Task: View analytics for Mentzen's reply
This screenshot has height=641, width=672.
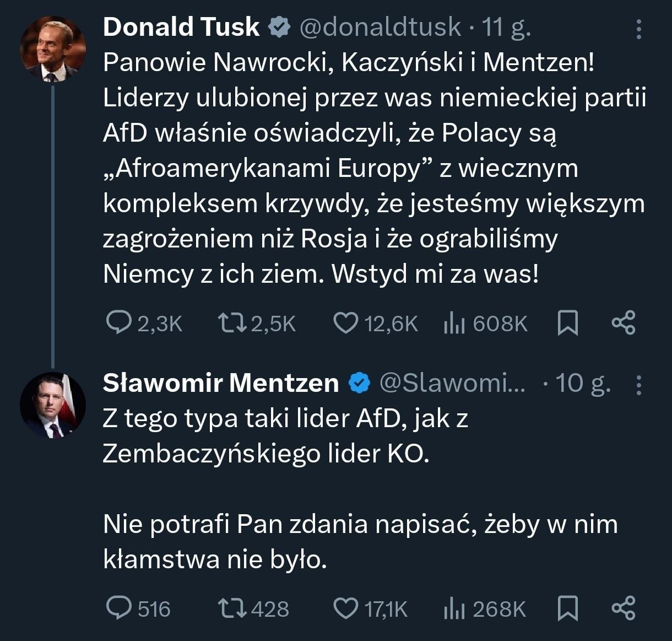Action: pyautogui.click(x=453, y=608)
